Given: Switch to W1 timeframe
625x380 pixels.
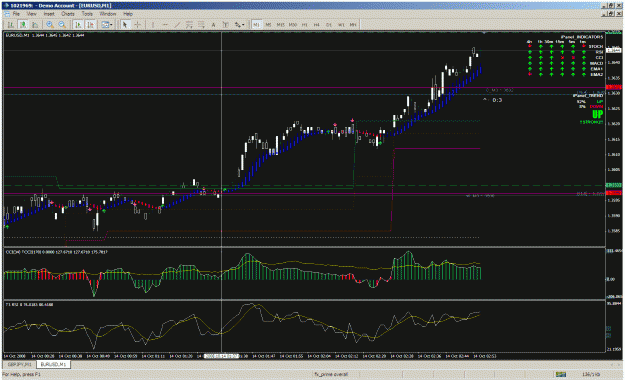Looking at the screenshot, I should pyautogui.click(x=341, y=25).
